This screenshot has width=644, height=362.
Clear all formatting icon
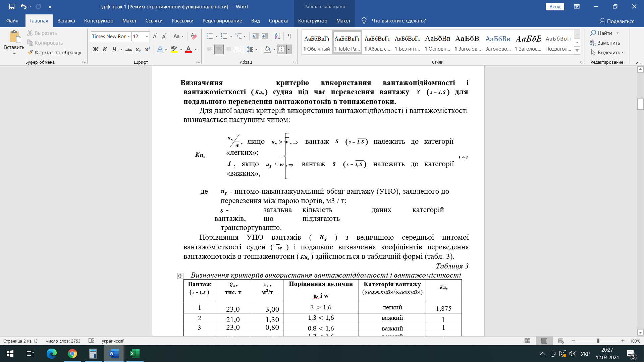point(194,36)
